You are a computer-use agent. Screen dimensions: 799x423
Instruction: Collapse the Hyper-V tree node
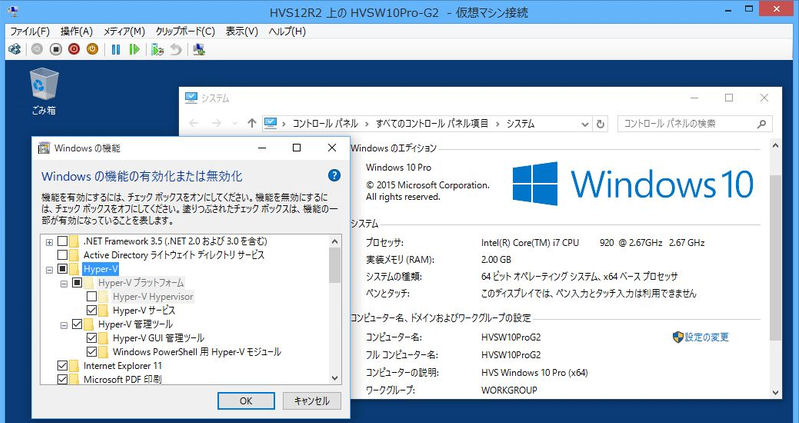[x=49, y=270]
